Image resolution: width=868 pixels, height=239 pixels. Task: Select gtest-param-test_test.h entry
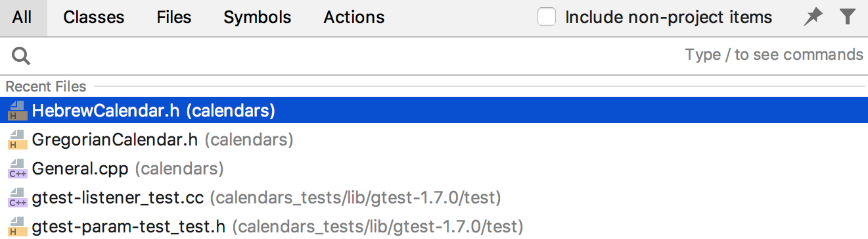[x=434, y=226]
